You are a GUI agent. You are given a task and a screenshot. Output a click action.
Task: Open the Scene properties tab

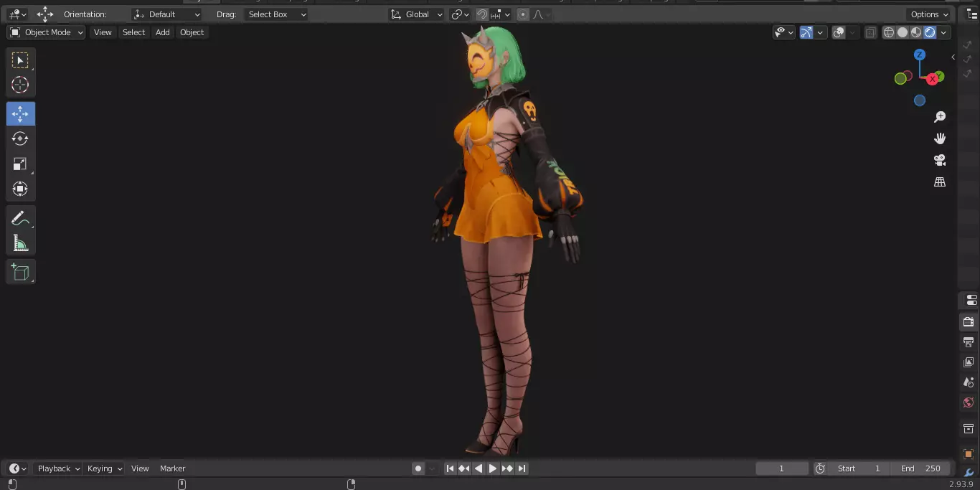(969, 382)
